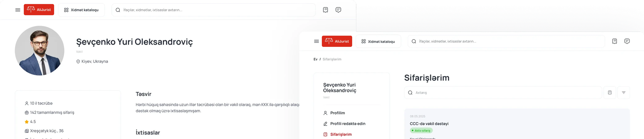Viewport: 644px width, 139px height.
Task: Click the person icon beside 10 il təcrübə
Action: tap(26, 103)
